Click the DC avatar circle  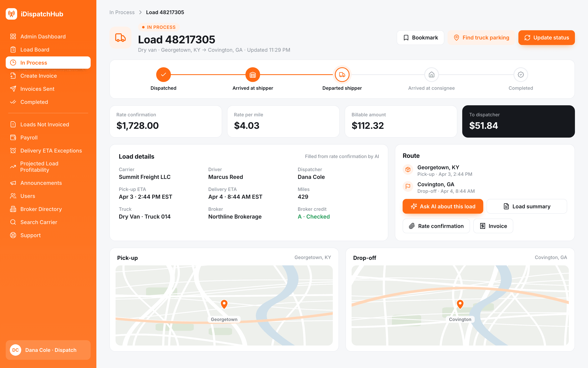click(16, 350)
